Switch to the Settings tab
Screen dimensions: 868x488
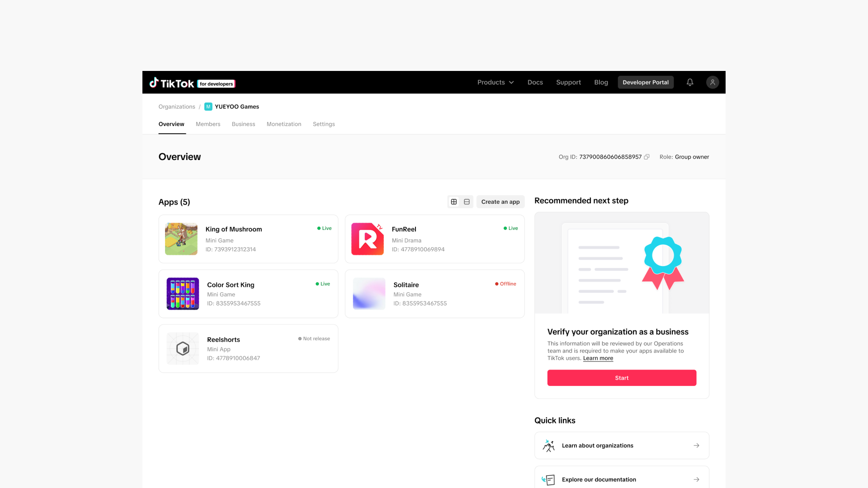pyautogui.click(x=324, y=124)
